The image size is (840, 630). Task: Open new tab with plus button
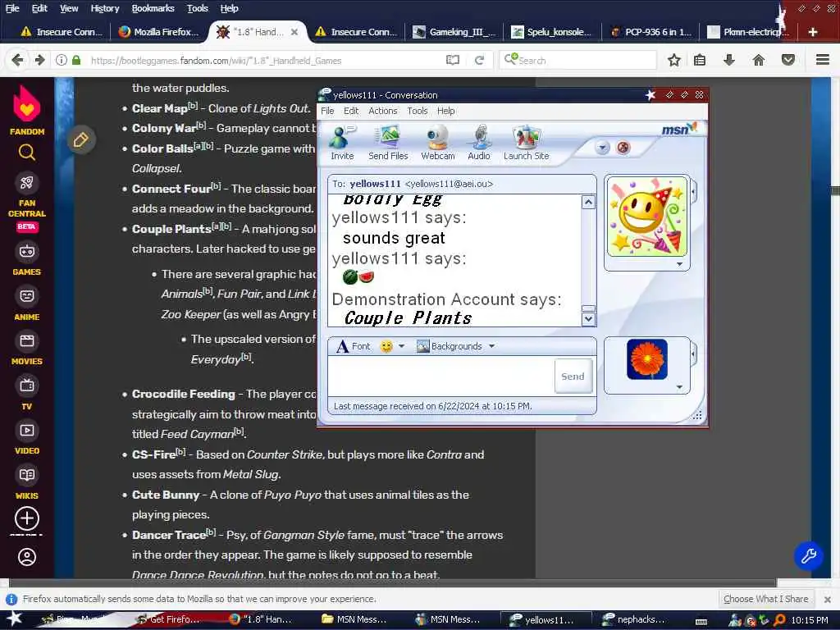pyautogui.click(x=813, y=32)
